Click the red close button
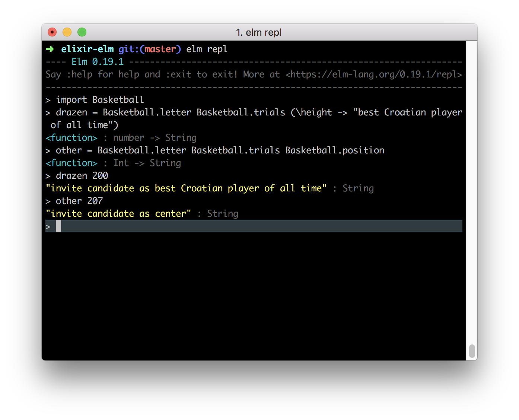 [52, 32]
